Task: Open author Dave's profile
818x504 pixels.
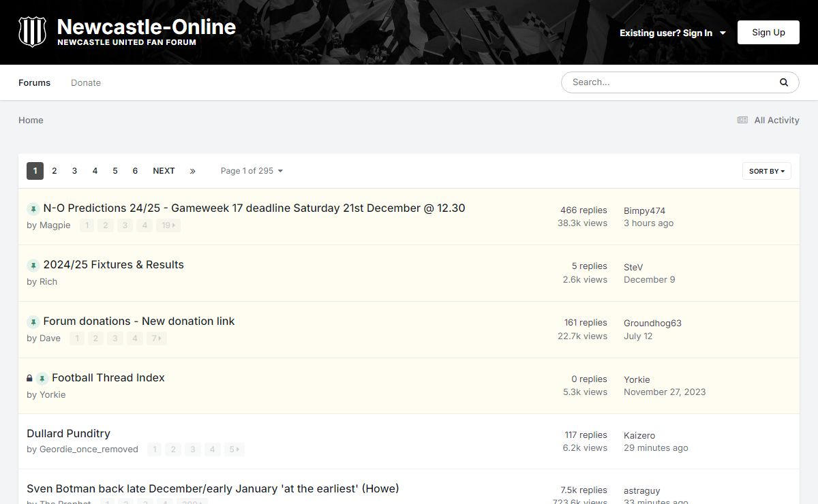Action: point(50,338)
